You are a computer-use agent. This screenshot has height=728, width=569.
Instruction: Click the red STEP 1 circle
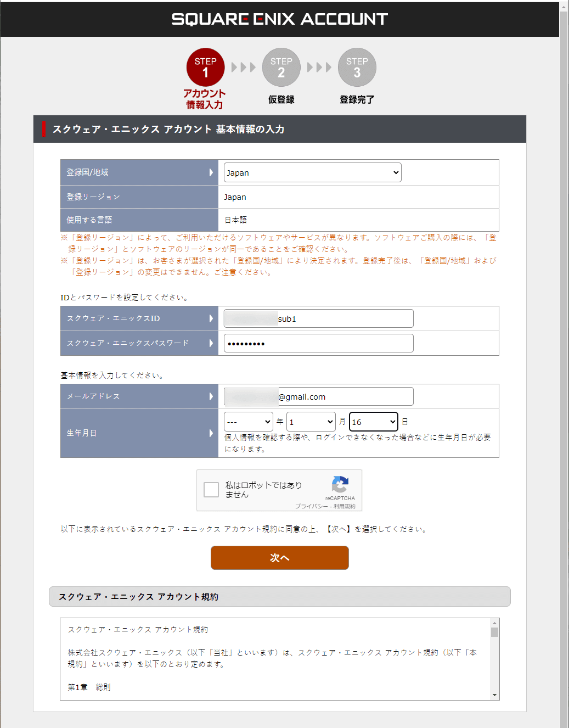[205, 66]
